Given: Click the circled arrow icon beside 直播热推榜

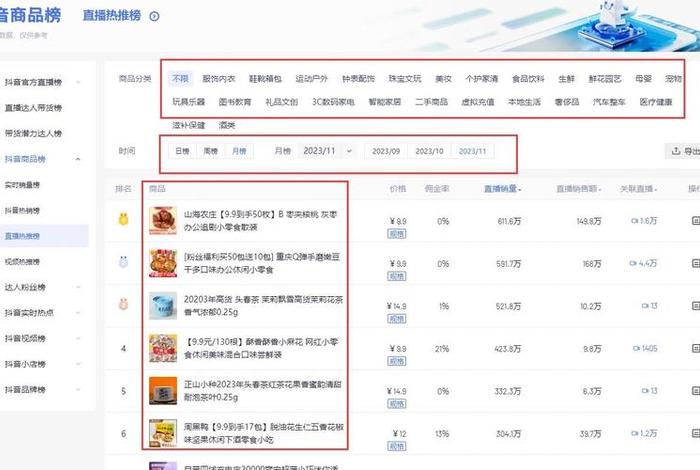Looking at the screenshot, I should pyautogui.click(x=154, y=16).
